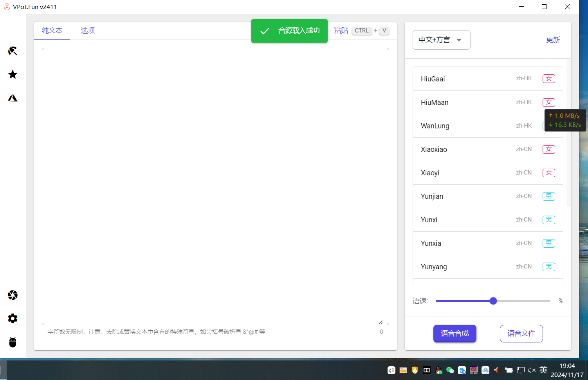Screen dimensions: 588x380
Task: Click the muted speaker icon in tray
Action: point(532,370)
